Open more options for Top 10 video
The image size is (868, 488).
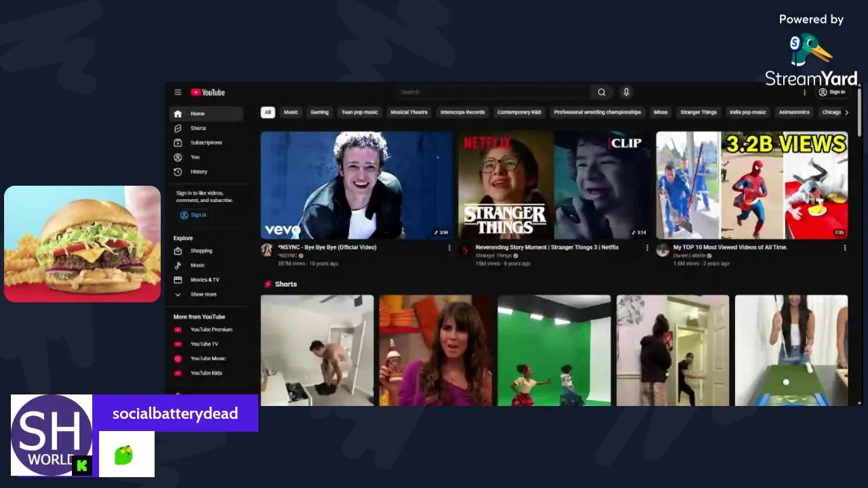tap(845, 248)
